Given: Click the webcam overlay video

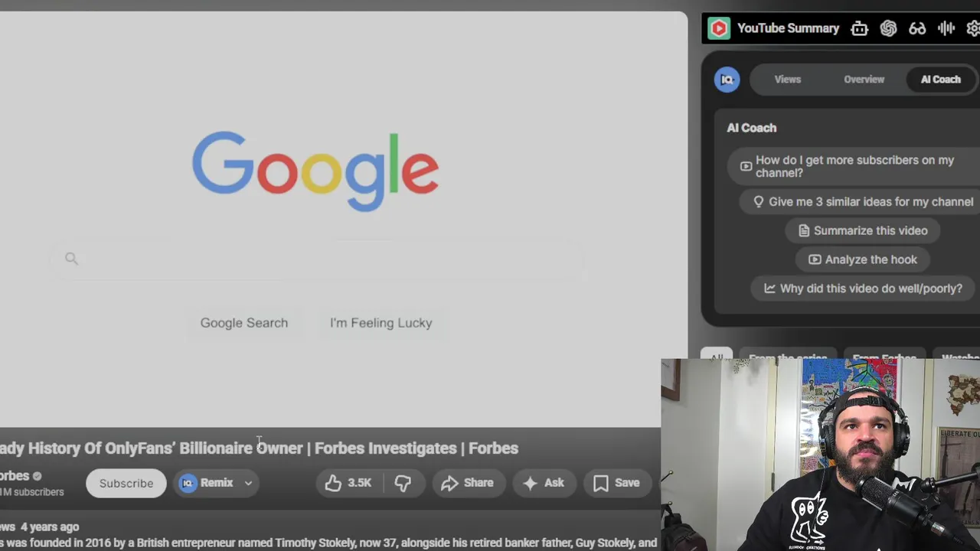Looking at the screenshot, I should (x=820, y=455).
